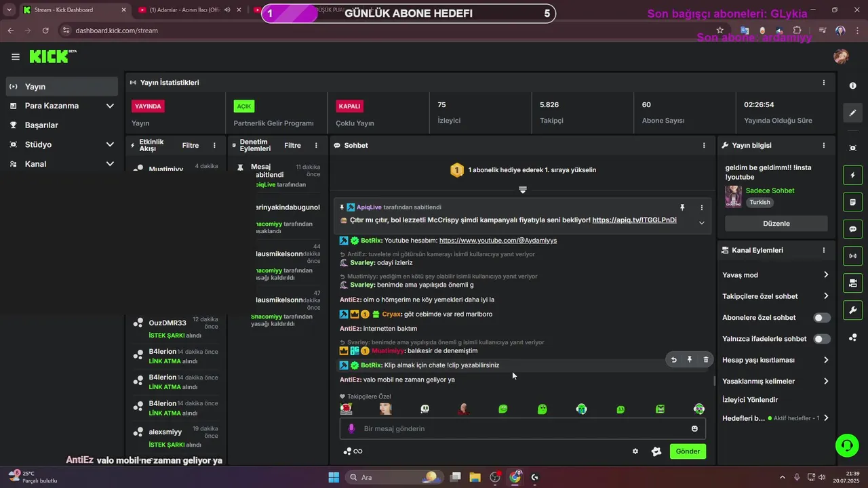Screen dimensions: 868x488
Task: Click the purple microphone icon in message box
Action: [x=351, y=428]
